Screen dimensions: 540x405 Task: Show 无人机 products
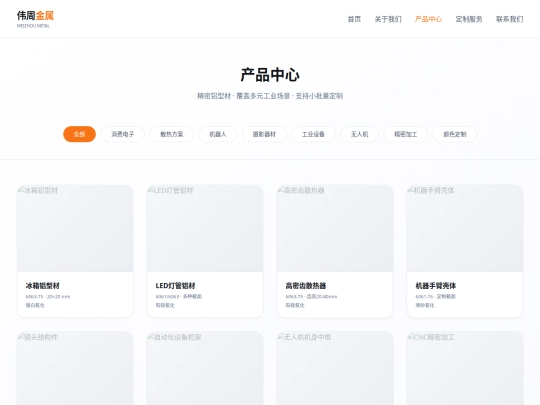click(360, 134)
